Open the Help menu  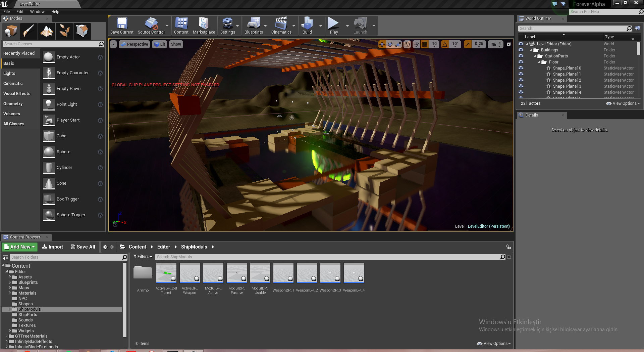(x=55, y=12)
